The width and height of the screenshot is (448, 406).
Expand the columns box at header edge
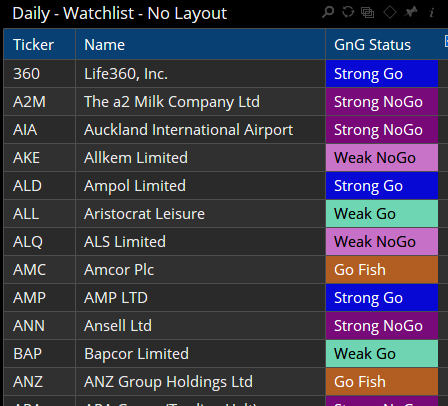pyautogui.click(x=446, y=41)
